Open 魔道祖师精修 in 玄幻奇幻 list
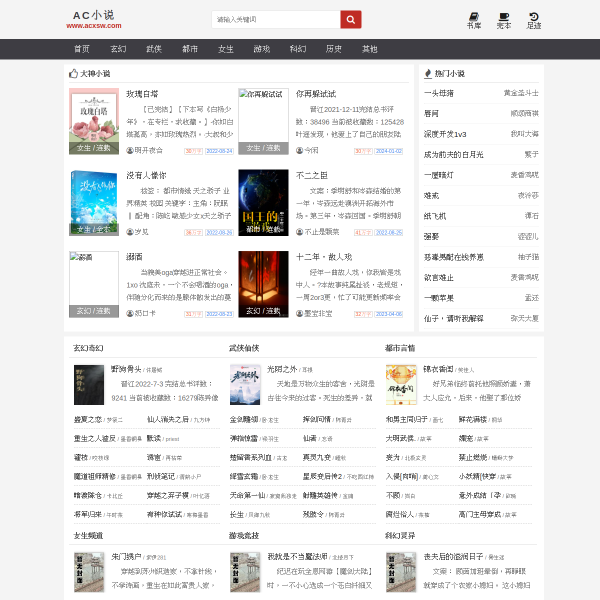 (x=95, y=476)
